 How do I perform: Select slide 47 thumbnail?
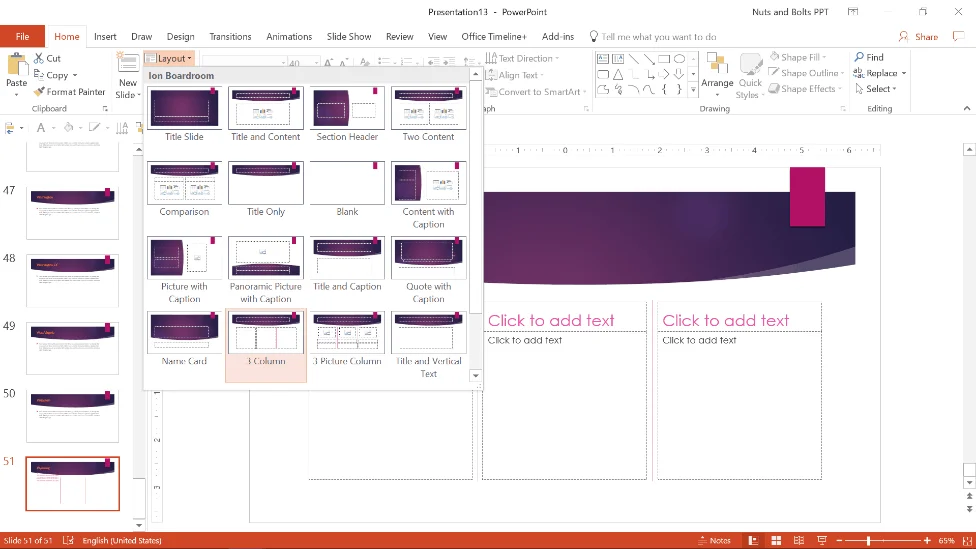coord(72,213)
